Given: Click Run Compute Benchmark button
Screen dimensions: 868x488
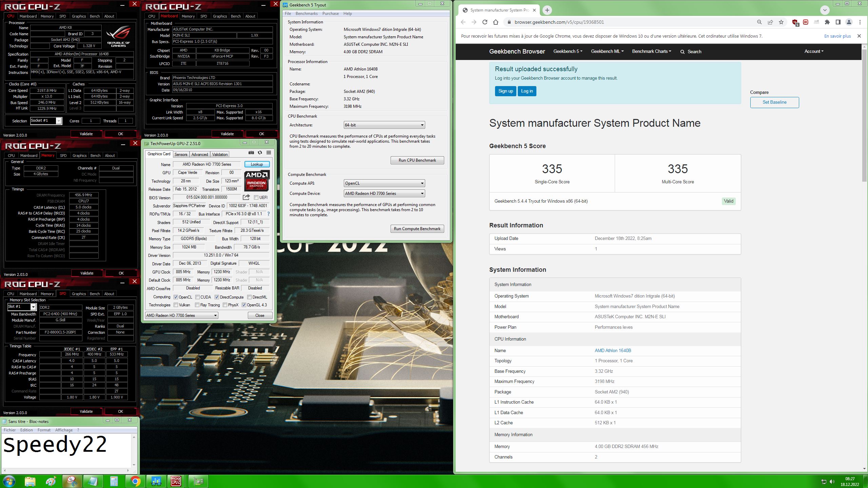Looking at the screenshot, I should 417,229.
